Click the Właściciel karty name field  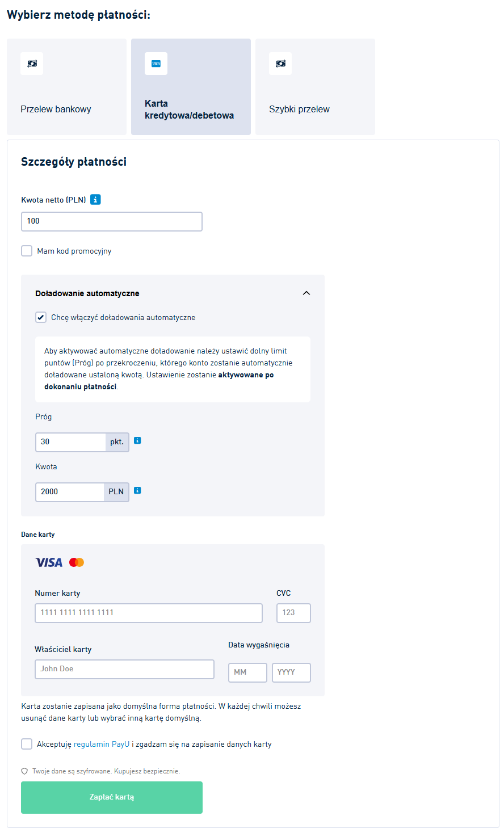point(124,669)
